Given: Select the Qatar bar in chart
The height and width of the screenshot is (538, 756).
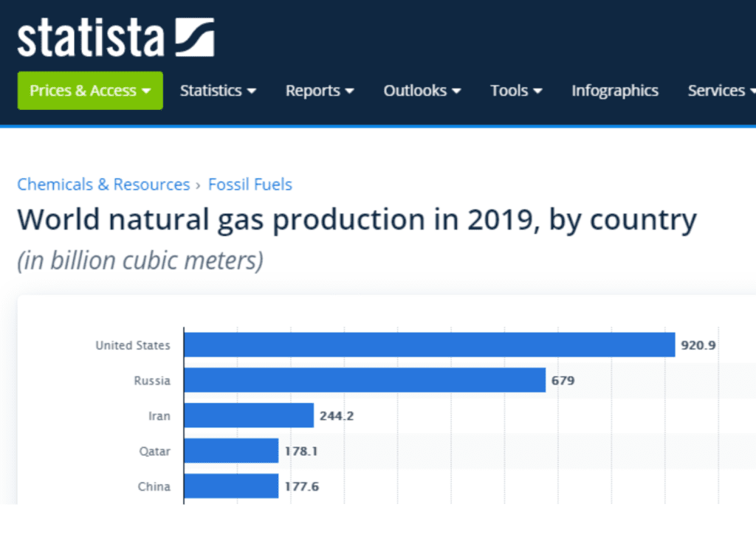Looking at the screenshot, I should click(x=231, y=450).
